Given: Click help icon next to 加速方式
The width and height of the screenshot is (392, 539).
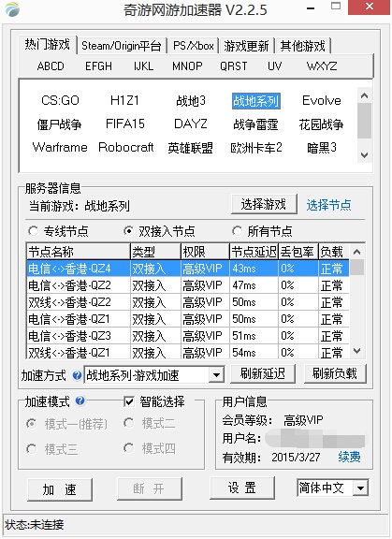Looking at the screenshot, I should (77, 375).
